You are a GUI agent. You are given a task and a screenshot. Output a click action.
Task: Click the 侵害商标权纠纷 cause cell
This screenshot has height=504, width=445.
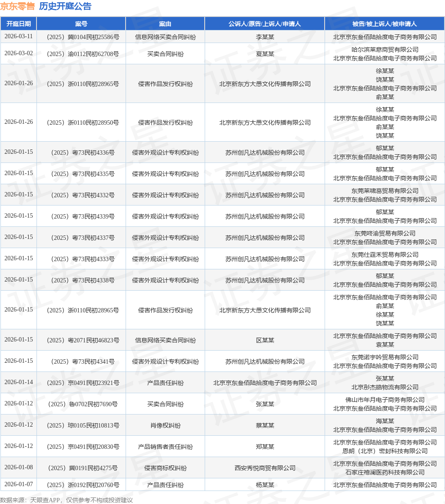tap(165, 468)
